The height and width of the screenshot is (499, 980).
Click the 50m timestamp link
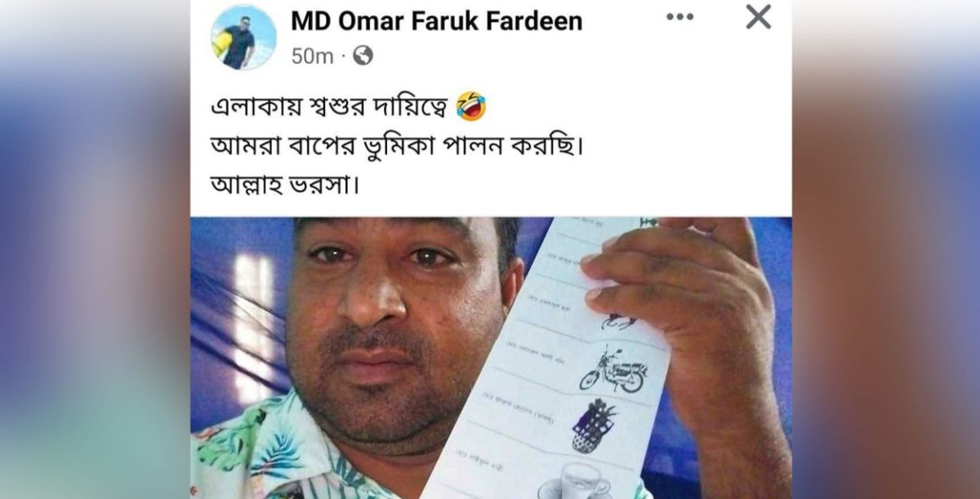(312, 56)
